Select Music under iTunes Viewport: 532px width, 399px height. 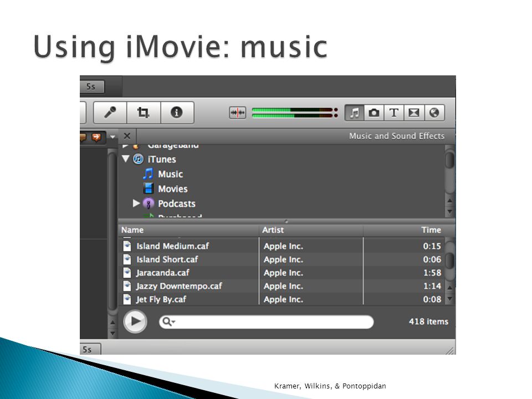click(x=170, y=174)
